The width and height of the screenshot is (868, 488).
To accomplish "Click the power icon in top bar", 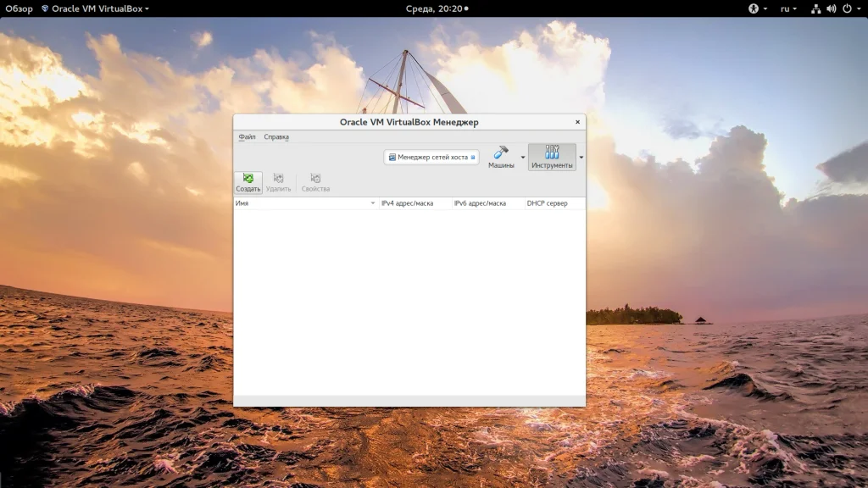I will (846, 8).
